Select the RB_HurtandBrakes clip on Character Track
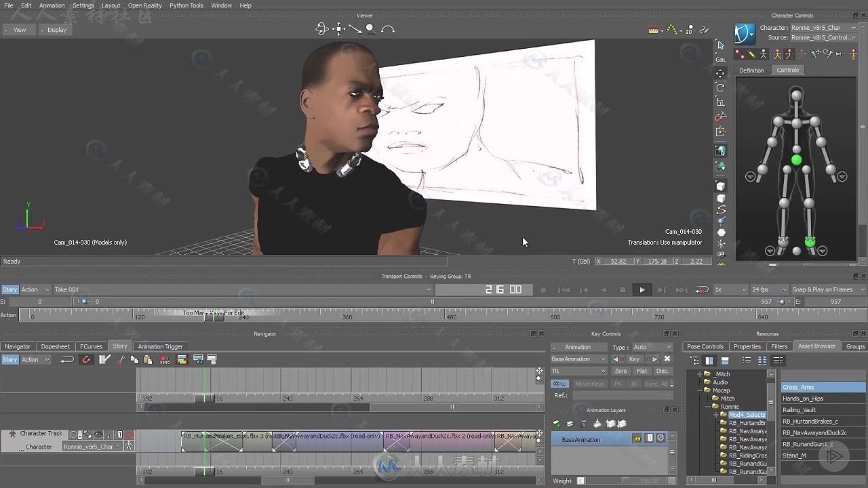The width and height of the screenshot is (868, 488). [226, 441]
